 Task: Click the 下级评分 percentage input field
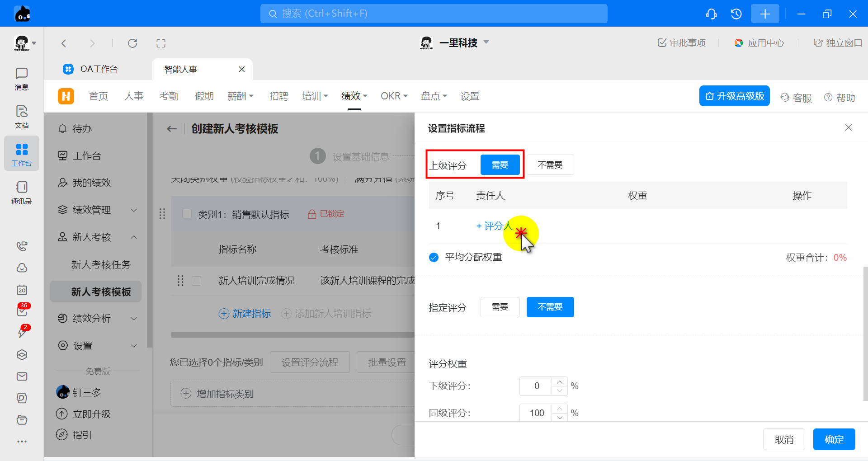536,386
